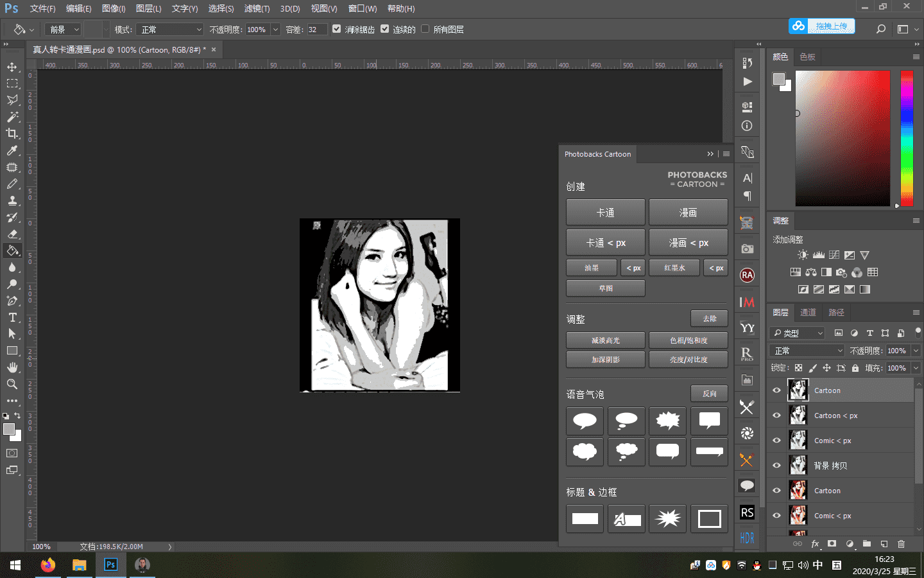This screenshot has height=578, width=924.
Task: Click the 拖拽上传 button
Action: (821, 26)
